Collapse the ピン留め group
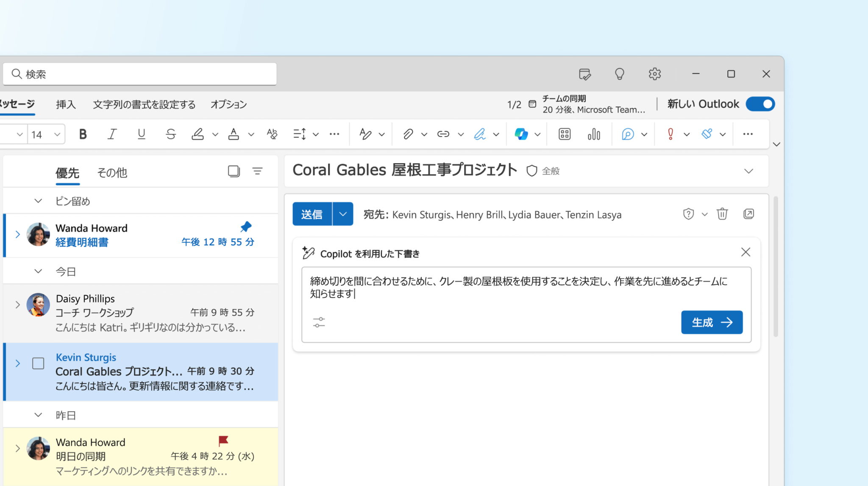Image resolution: width=868 pixels, height=486 pixels. 38,201
